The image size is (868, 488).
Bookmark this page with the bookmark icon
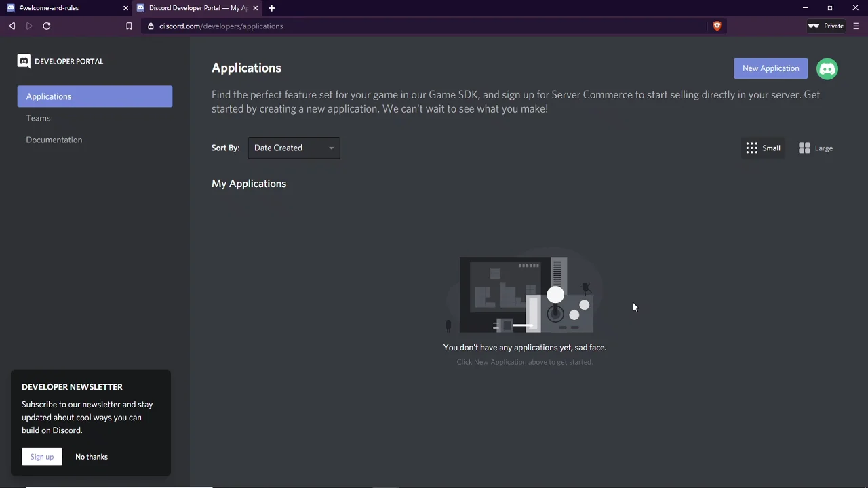(x=129, y=26)
